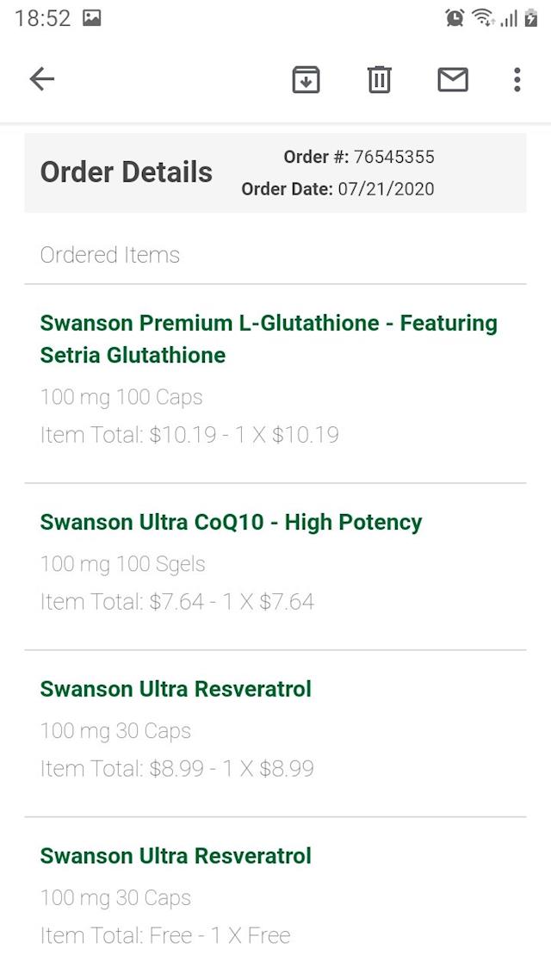This screenshot has height=980, width=551.
Task: Tap the status bar clock showing 18:52
Action: [x=42, y=18]
